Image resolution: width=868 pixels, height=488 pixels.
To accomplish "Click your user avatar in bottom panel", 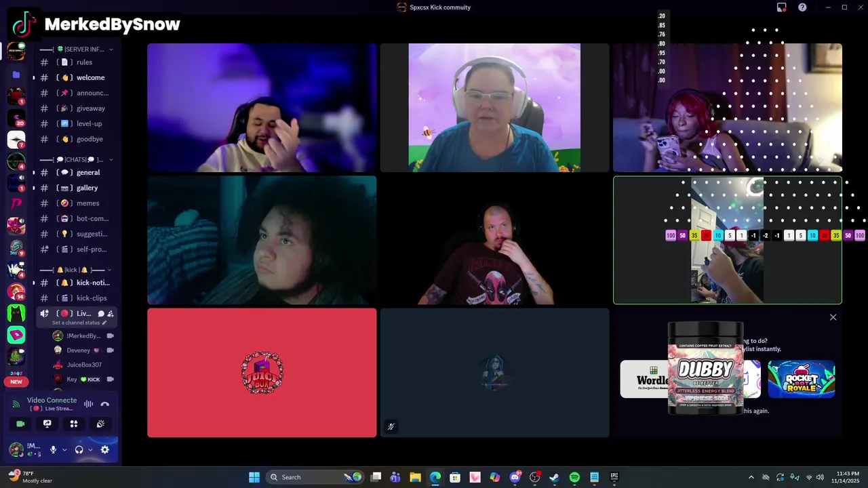I will tap(16, 449).
